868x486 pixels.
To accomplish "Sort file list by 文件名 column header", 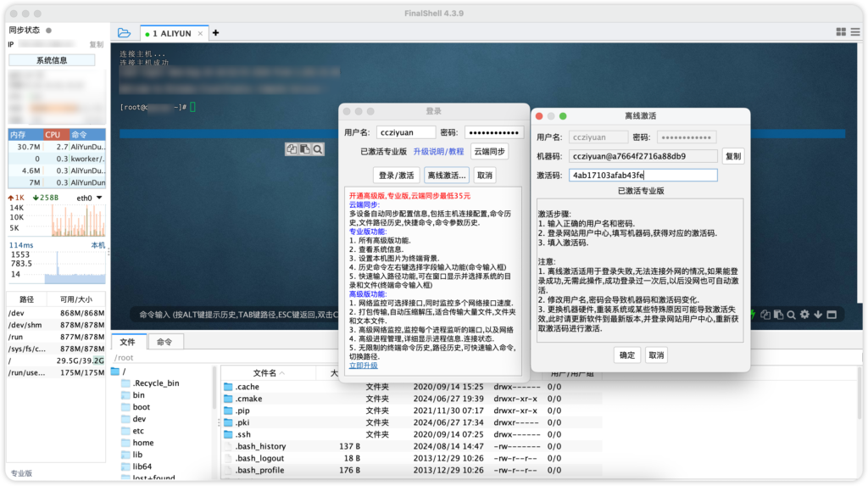I will click(x=269, y=373).
